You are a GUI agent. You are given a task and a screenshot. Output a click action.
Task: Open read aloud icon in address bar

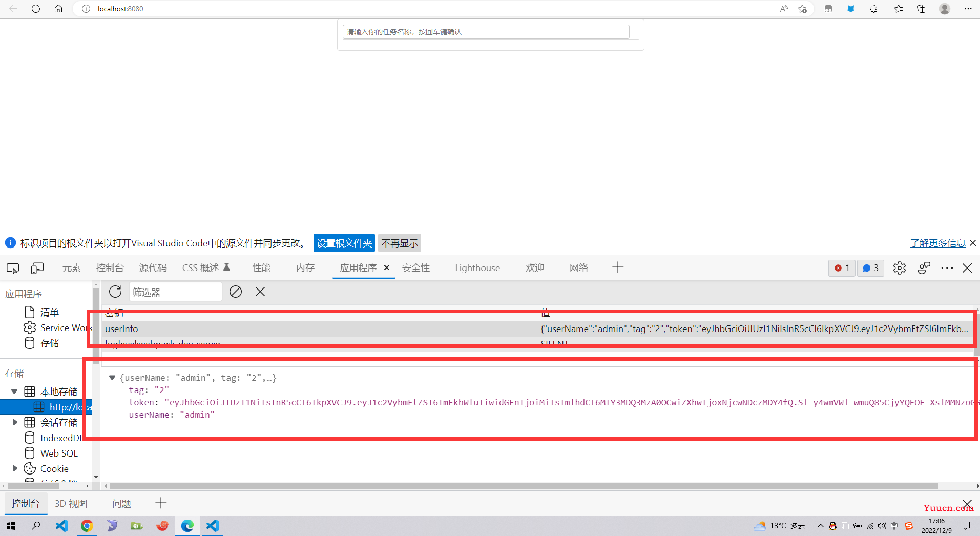pyautogui.click(x=784, y=9)
